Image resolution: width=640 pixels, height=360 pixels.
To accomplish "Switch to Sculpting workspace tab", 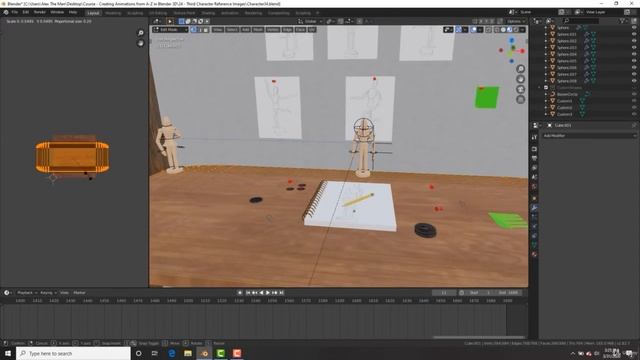I will (x=135, y=13).
